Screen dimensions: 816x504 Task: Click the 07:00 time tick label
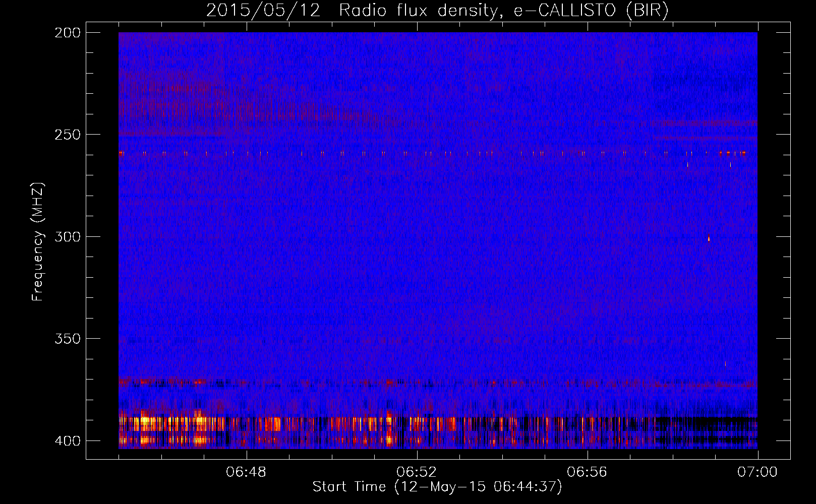[x=757, y=472]
